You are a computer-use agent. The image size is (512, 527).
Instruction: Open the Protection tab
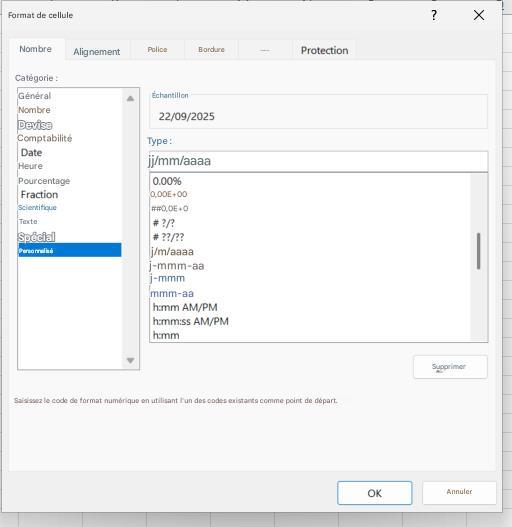click(324, 50)
